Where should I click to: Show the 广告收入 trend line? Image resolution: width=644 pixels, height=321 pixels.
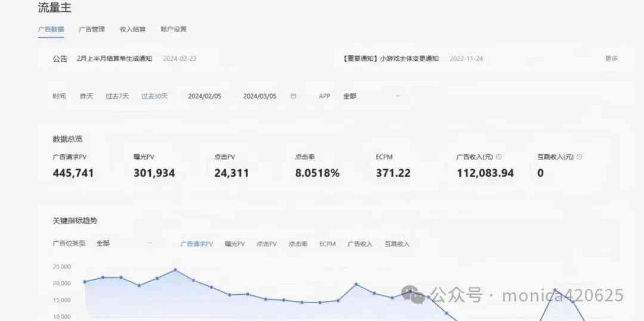click(x=360, y=244)
